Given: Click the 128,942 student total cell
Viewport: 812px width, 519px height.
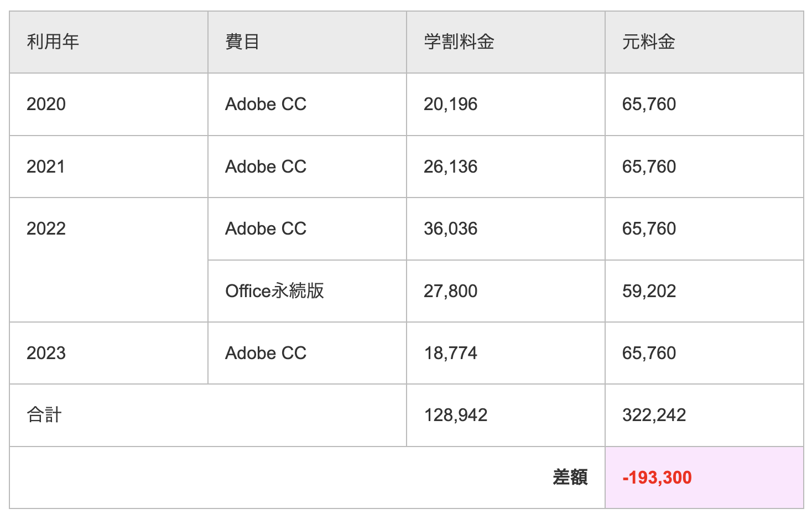Looking at the screenshot, I should pyautogui.click(x=455, y=415).
